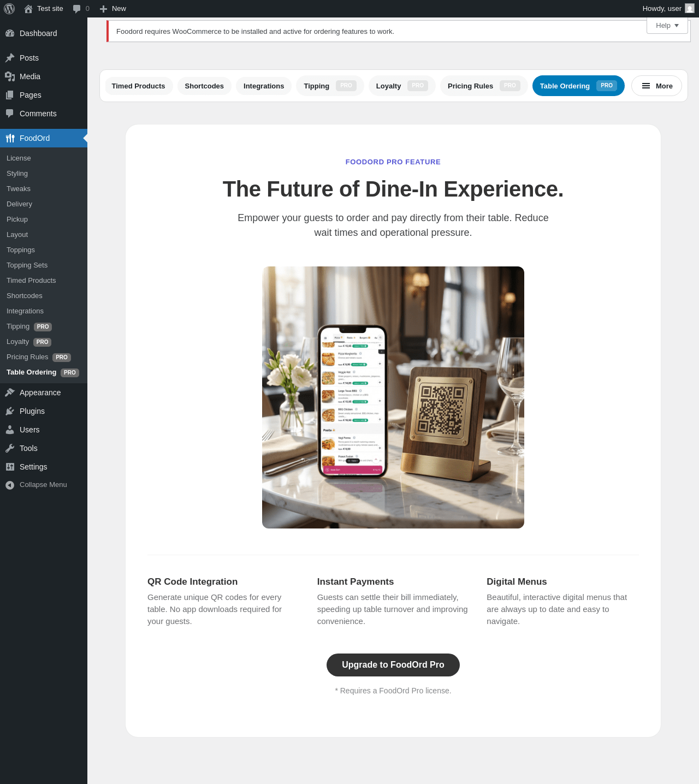
Task: Click the dine-in QR code promo image
Action: point(393,397)
